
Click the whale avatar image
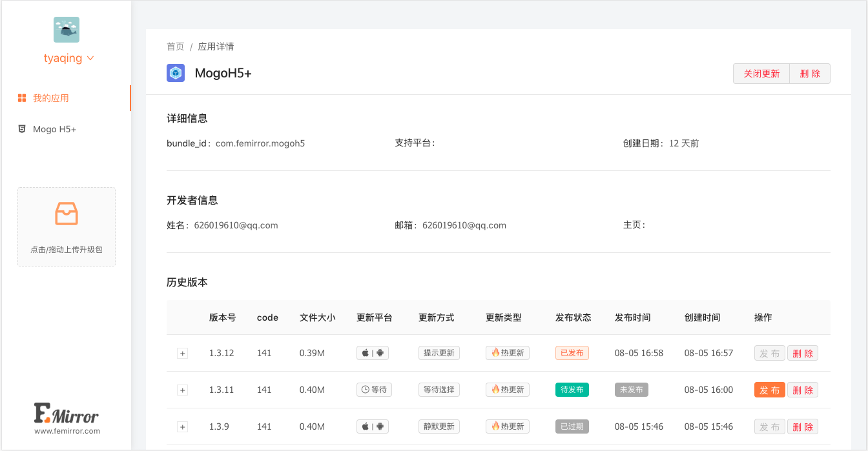tap(67, 30)
